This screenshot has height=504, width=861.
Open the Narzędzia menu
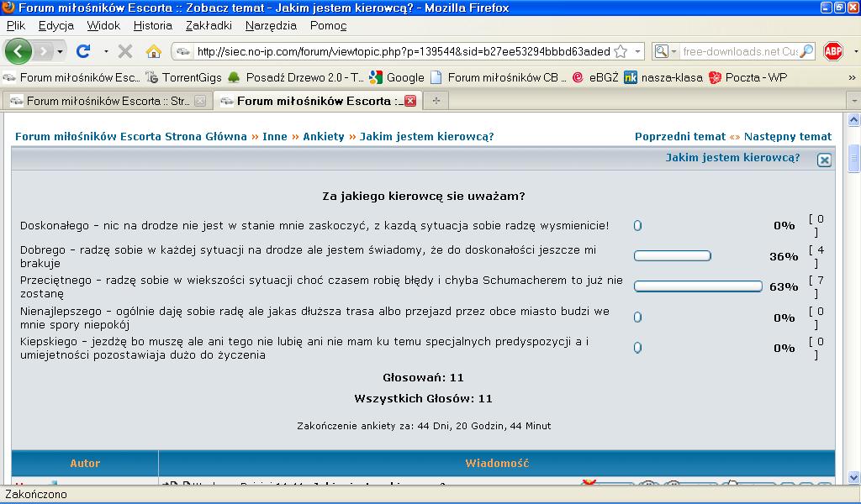click(271, 25)
